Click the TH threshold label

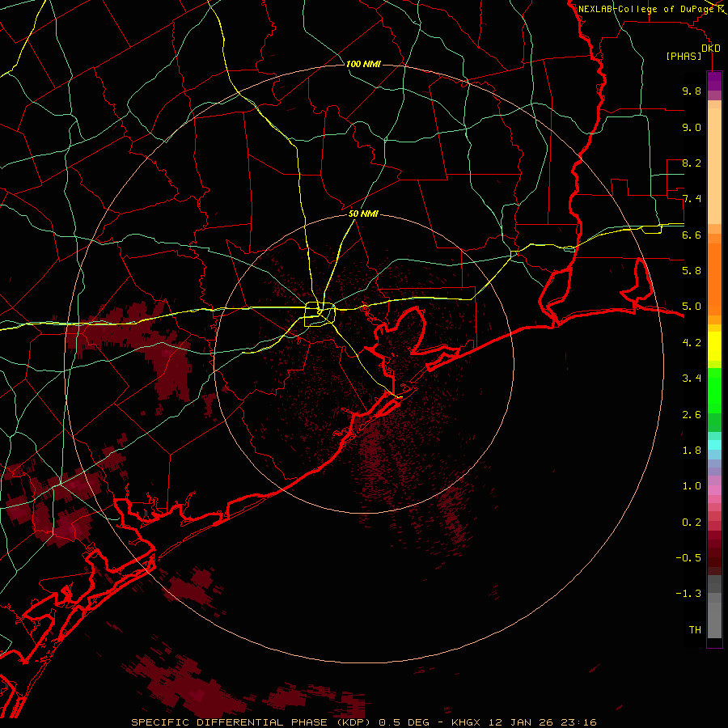pyautogui.click(x=695, y=630)
